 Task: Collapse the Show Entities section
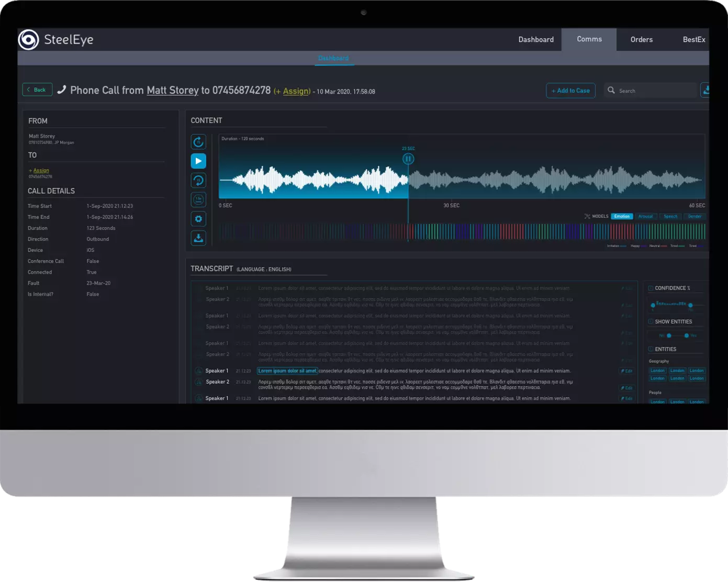click(651, 322)
